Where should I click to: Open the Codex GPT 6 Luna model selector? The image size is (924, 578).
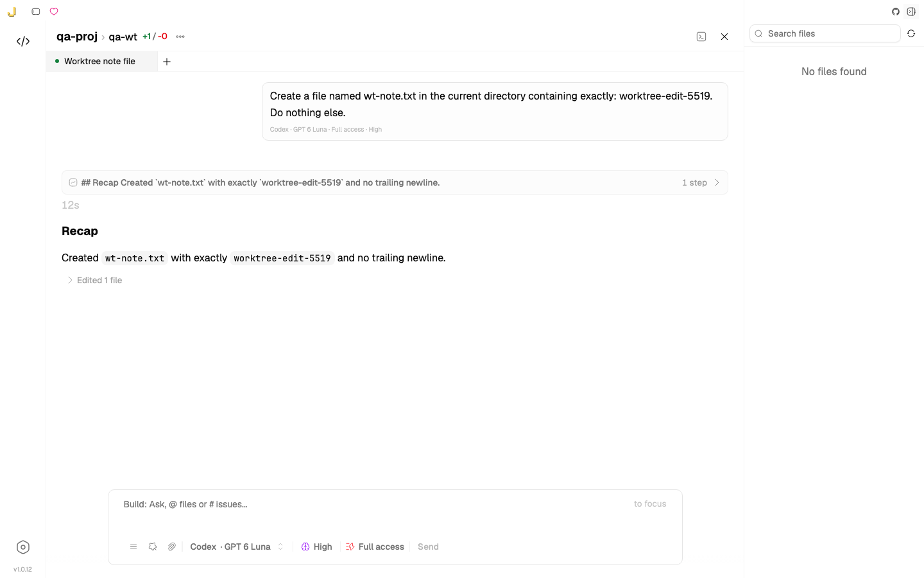237,547
